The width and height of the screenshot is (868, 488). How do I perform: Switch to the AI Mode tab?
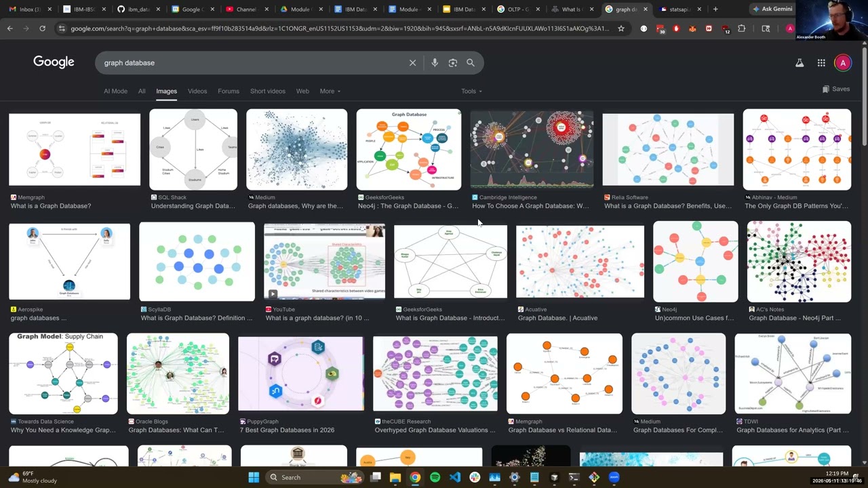[x=115, y=91]
